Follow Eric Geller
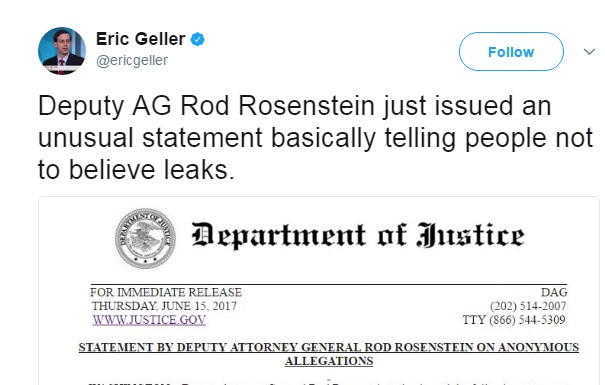Image resolution: width=605 pixels, height=385 pixels. point(511,52)
